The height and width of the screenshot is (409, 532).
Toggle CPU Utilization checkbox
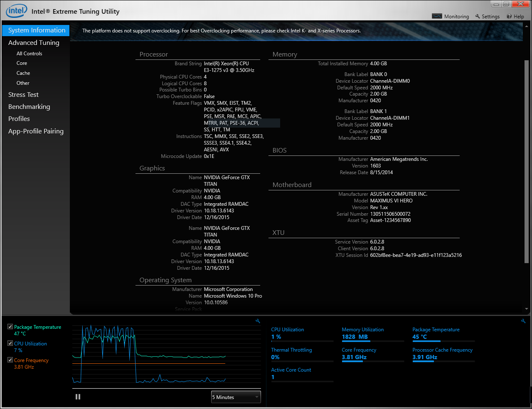pyautogui.click(x=10, y=343)
